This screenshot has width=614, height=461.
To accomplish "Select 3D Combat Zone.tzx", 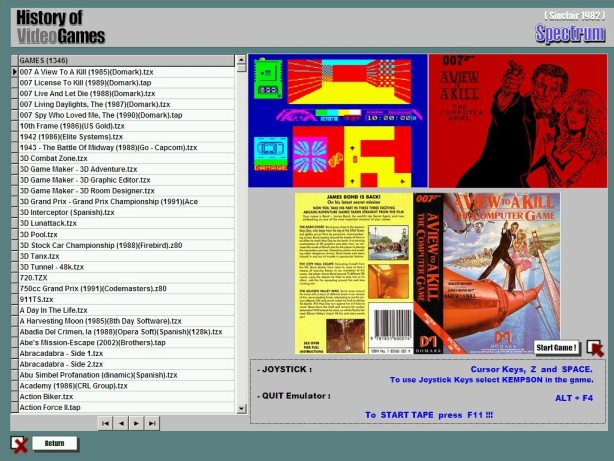I will [x=126, y=158].
